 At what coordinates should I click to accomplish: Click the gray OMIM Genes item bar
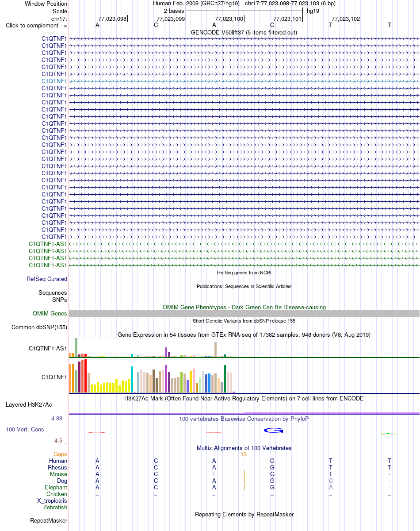(x=244, y=313)
